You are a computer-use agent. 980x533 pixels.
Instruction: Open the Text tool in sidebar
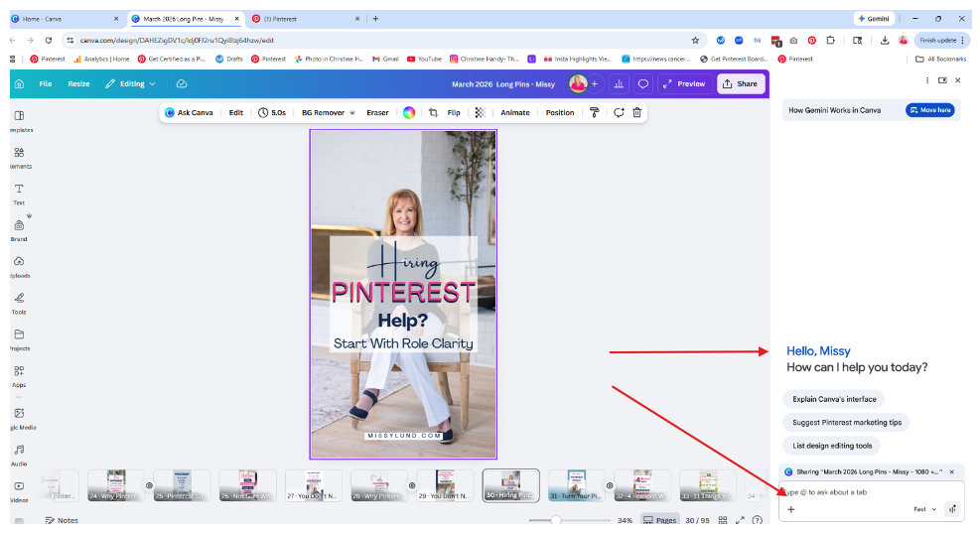tap(19, 194)
